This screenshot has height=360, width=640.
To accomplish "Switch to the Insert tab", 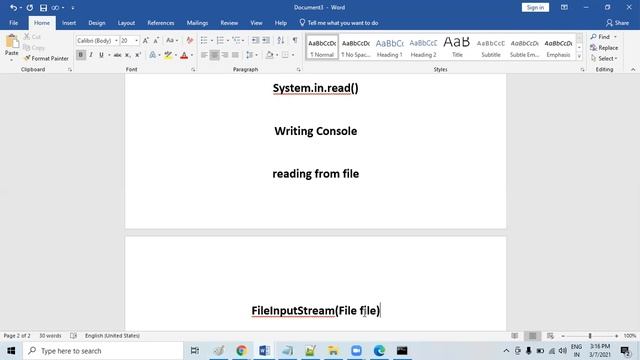I will click(69, 23).
